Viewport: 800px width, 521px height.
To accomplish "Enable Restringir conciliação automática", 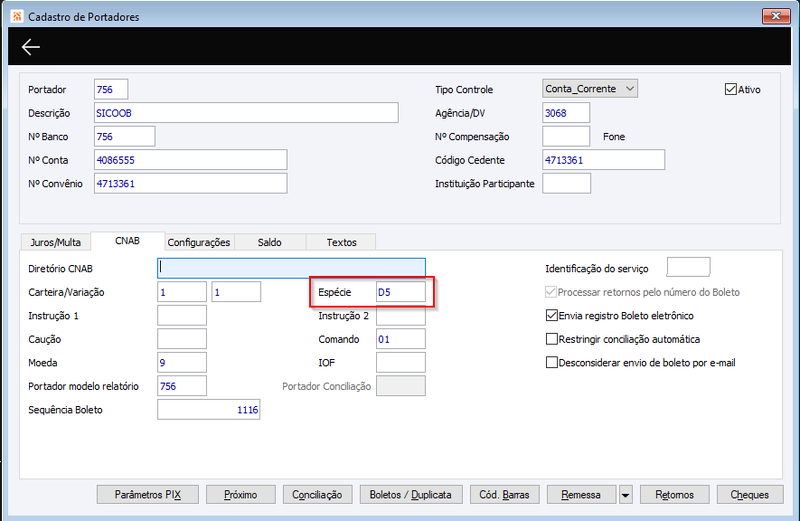I will [551, 339].
